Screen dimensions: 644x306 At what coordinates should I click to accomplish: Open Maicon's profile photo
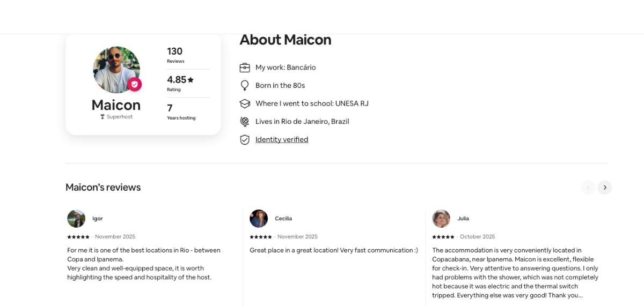(116, 70)
